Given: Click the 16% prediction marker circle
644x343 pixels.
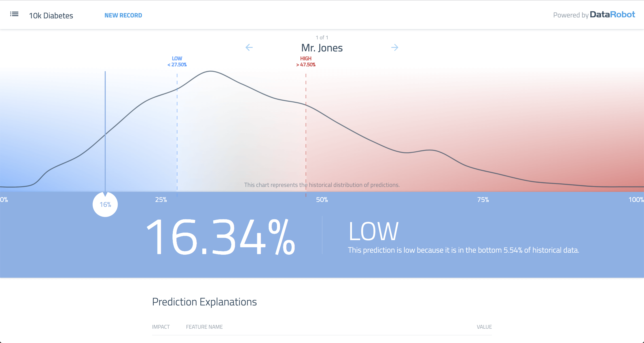Looking at the screenshot, I should pos(105,205).
